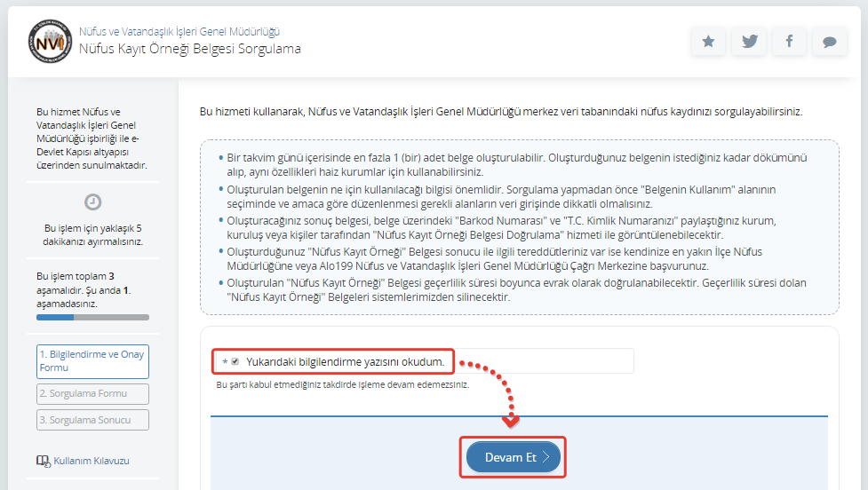
Task: Open feedback with speech bubble icon
Action: 829,42
